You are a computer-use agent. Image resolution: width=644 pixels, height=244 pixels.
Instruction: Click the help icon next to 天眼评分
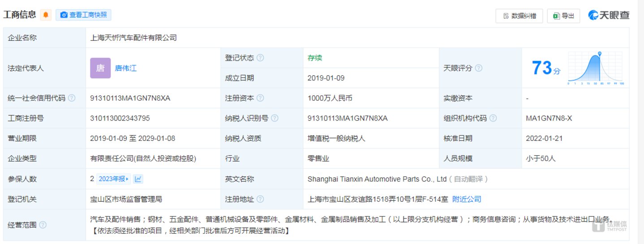tap(478, 68)
